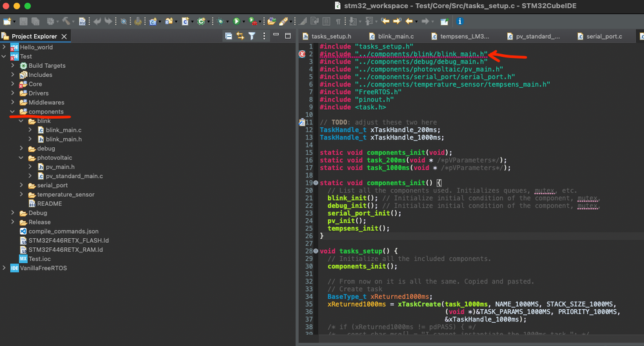The width and height of the screenshot is (644, 346).
Task: Open the Project Explorer filter icon
Action: pos(252,36)
